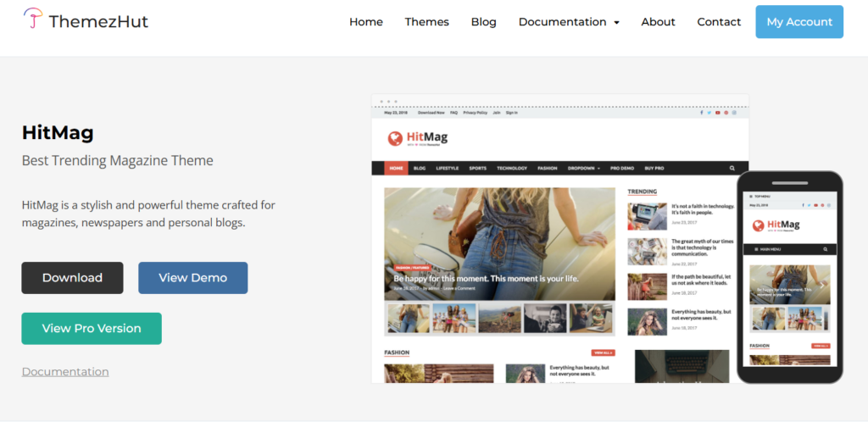Click the ThemezHut umbrella logo icon
Screen dimensions: 868x422
pyautogui.click(x=33, y=19)
